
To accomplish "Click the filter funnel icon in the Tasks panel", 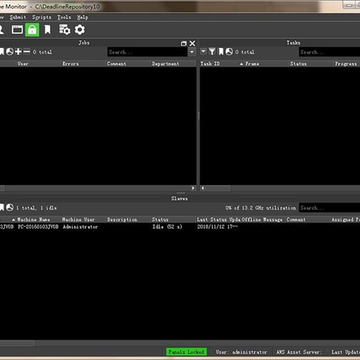I will pos(212,52).
